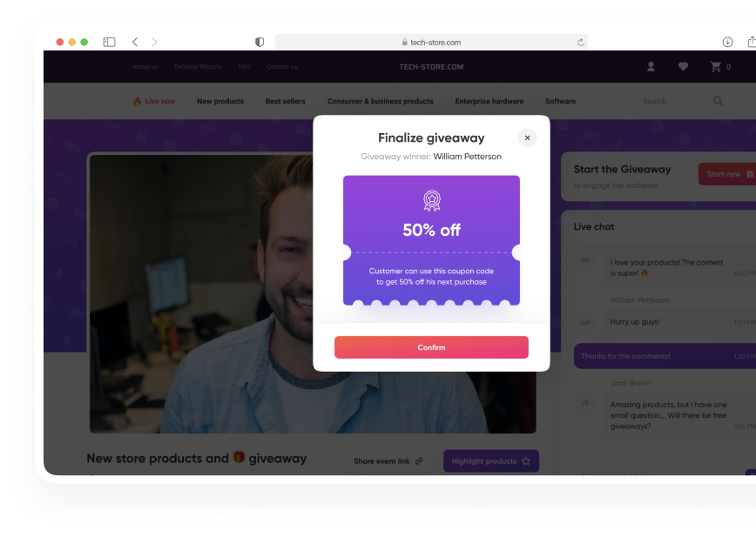Screen dimensions: 756x537
Task: Click the Search input field
Action: [683, 101]
